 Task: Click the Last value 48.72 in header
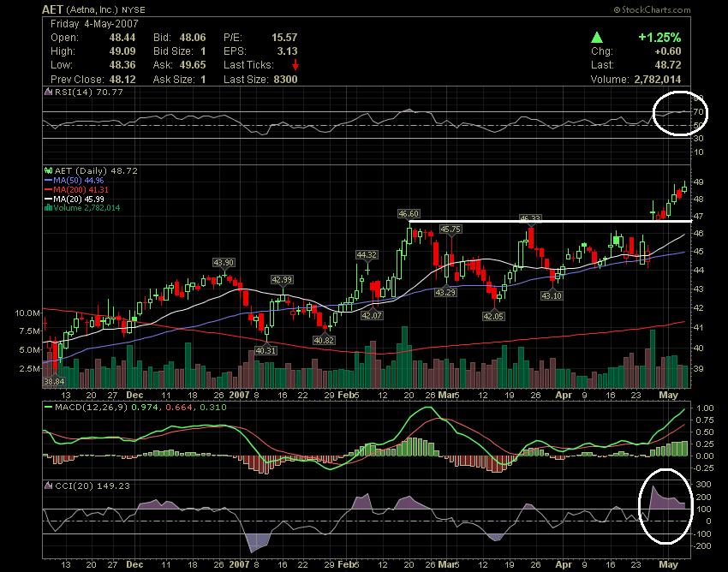click(668, 65)
